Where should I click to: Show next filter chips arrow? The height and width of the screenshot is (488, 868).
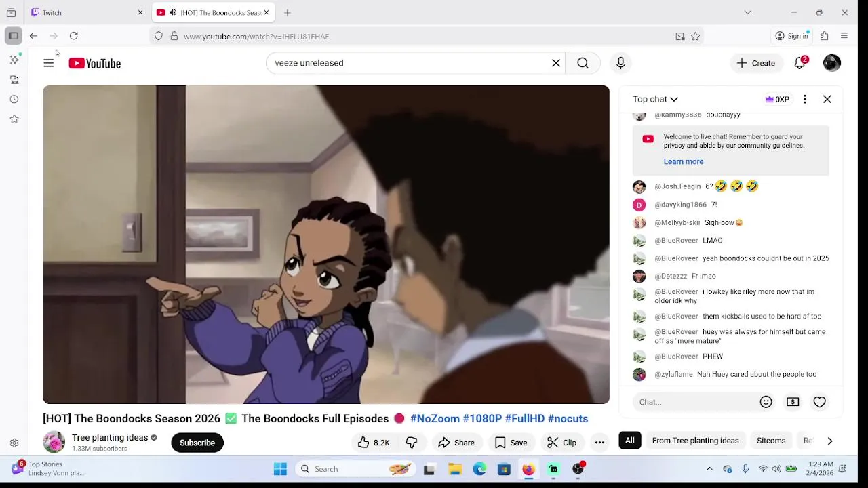(x=830, y=441)
